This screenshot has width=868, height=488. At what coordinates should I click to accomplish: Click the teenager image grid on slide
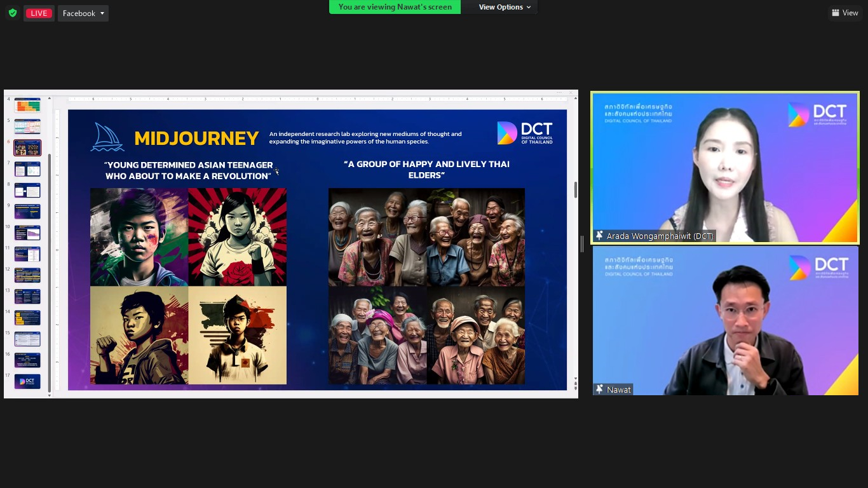pos(188,286)
